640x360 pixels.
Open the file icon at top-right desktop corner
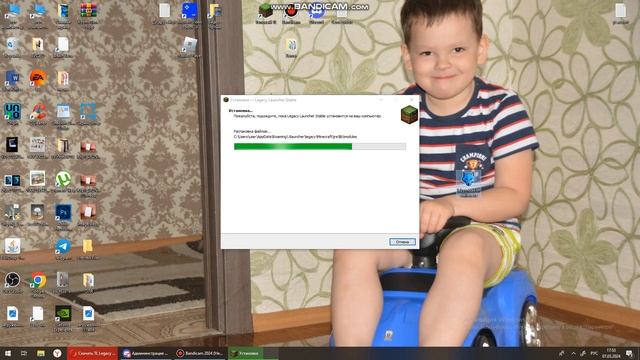point(620,11)
